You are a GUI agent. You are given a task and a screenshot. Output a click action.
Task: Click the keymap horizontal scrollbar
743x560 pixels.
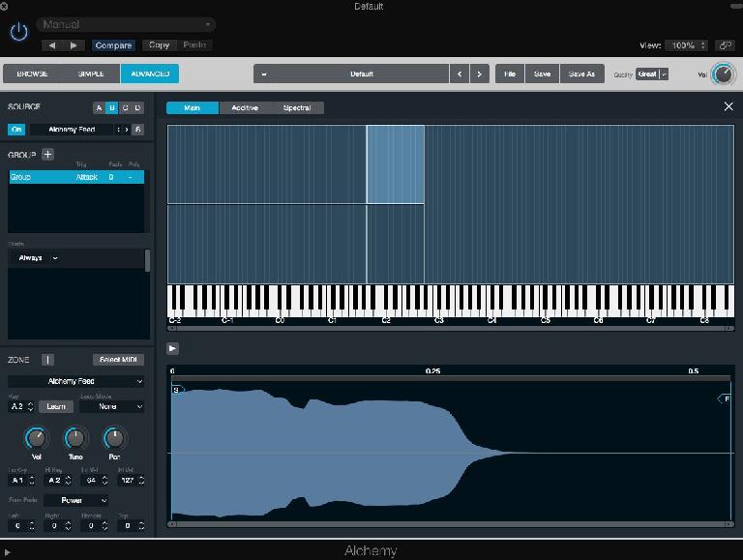(x=451, y=328)
